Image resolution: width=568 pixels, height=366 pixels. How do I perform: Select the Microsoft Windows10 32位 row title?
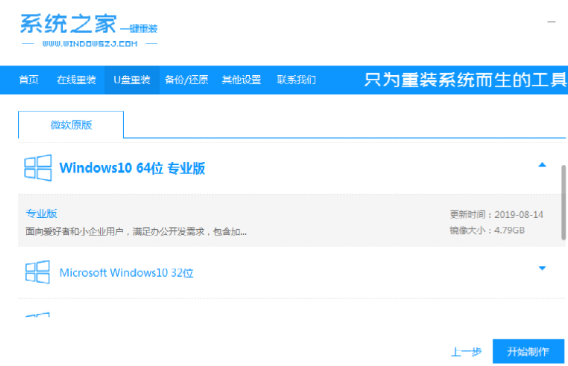(126, 273)
